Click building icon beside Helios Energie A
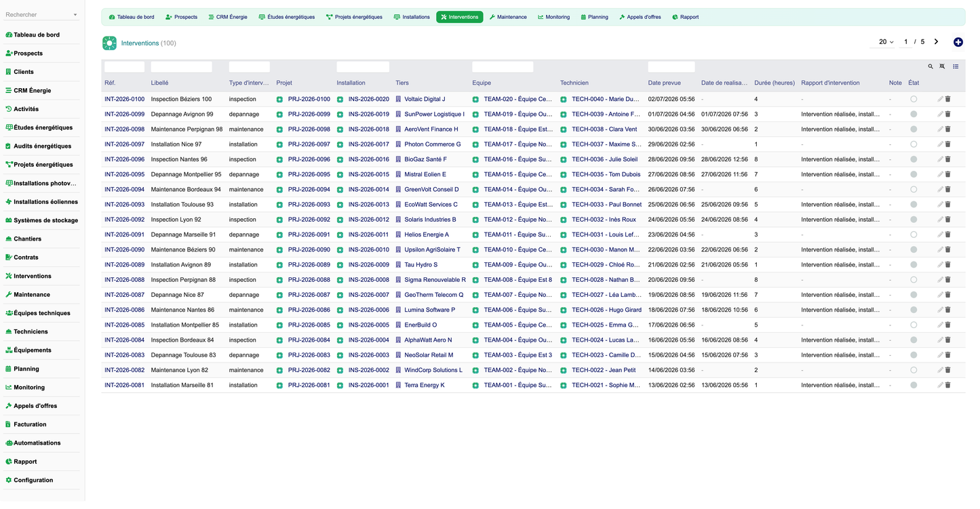Image resolution: width=980 pixels, height=509 pixels. point(399,235)
